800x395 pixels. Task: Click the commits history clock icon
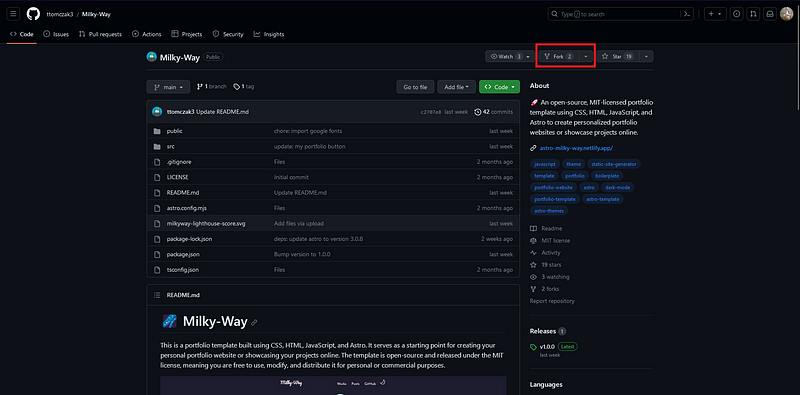pos(478,112)
